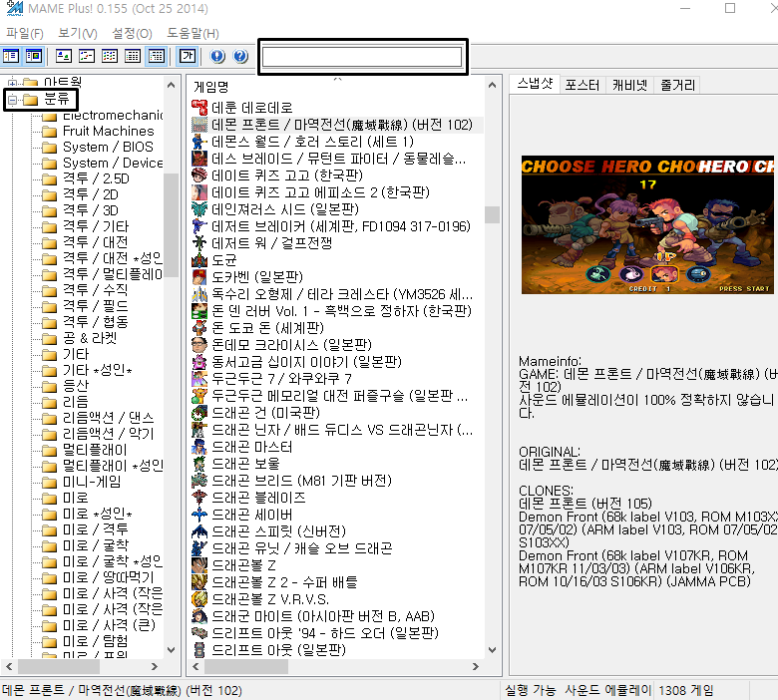This screenshot has height=700, width=778.
Task: Click the 데인져러스 시드 (일본판) icon
Action: 199,208
